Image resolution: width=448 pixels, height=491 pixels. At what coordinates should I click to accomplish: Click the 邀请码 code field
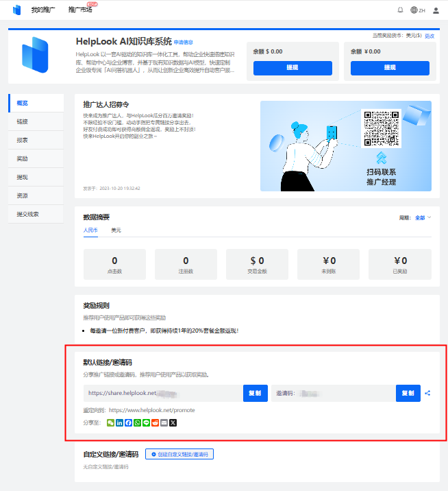coord(334,393)
